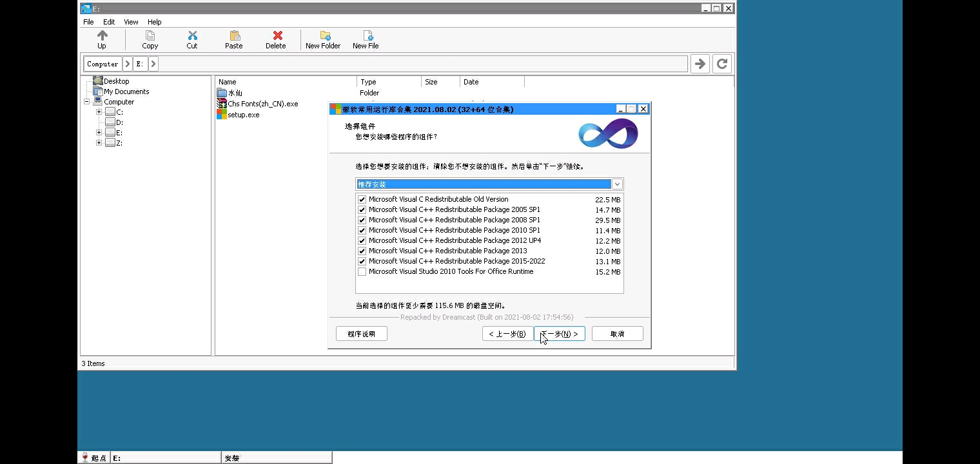The image size is (980, 464).
Task: Open the View menu
Action: tap(131, 22)
